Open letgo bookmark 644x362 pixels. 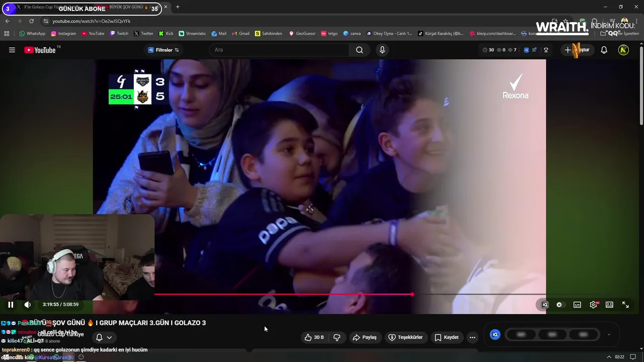tap(329, 34)
